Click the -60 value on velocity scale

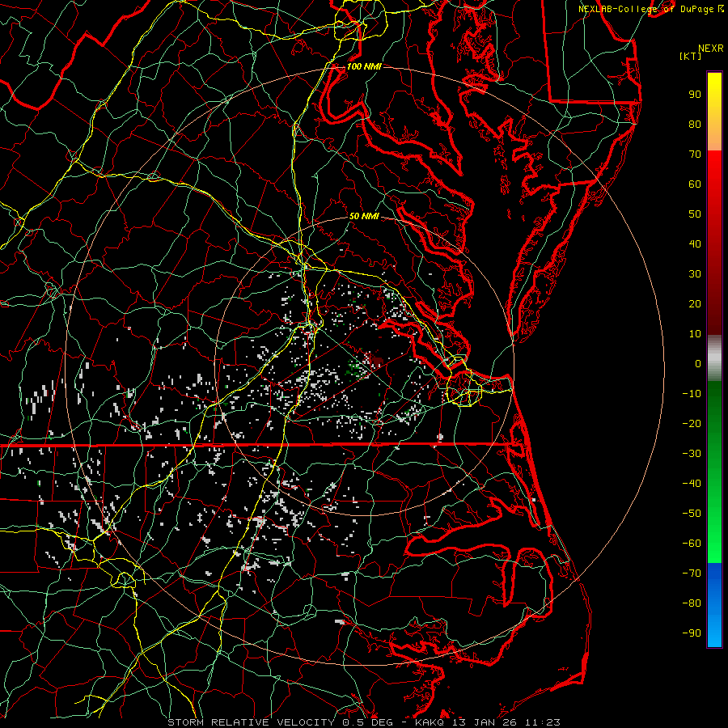click(692, 544)
